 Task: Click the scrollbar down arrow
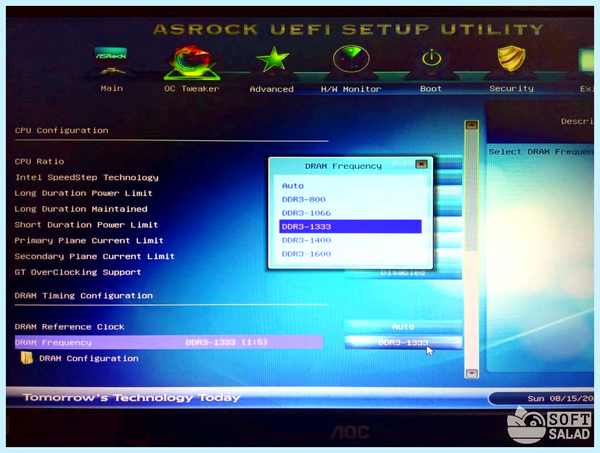click(471, 373)
